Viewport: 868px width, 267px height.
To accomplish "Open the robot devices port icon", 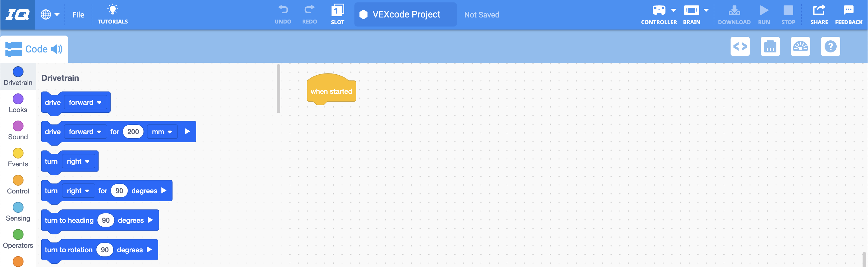I will click(770, 46).
